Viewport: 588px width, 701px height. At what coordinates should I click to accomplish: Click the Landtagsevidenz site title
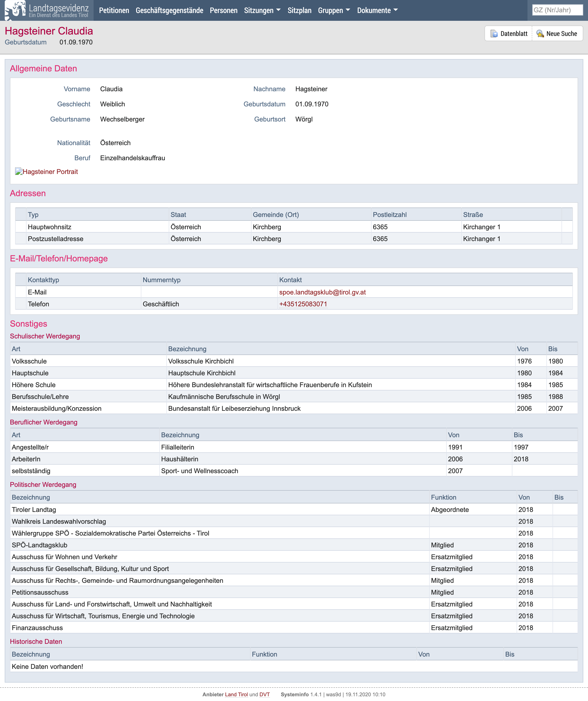click(x=59, y=8)
